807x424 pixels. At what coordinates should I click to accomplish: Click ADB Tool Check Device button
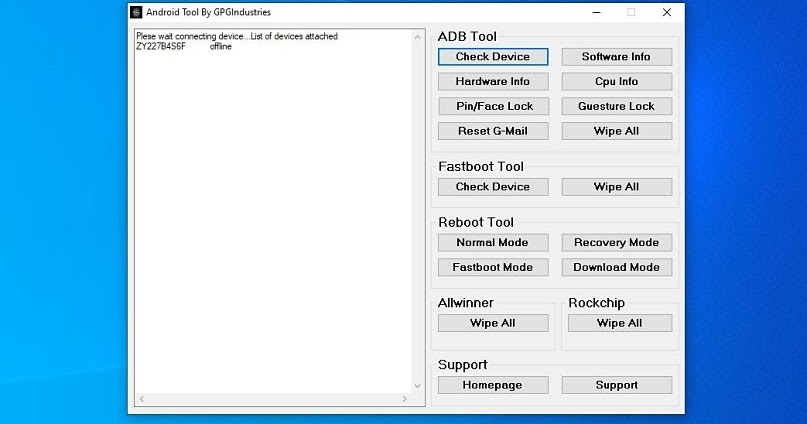pyautogui.click(x=493, y=57)
